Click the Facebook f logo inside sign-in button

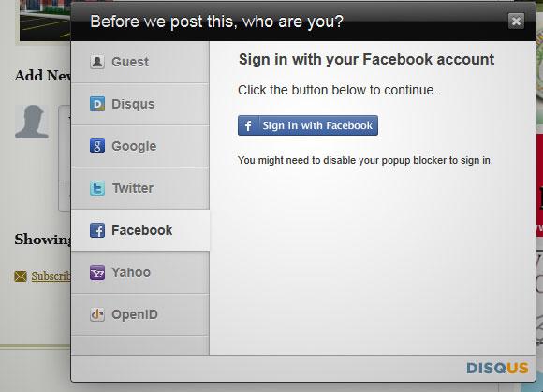click(248, 125)
